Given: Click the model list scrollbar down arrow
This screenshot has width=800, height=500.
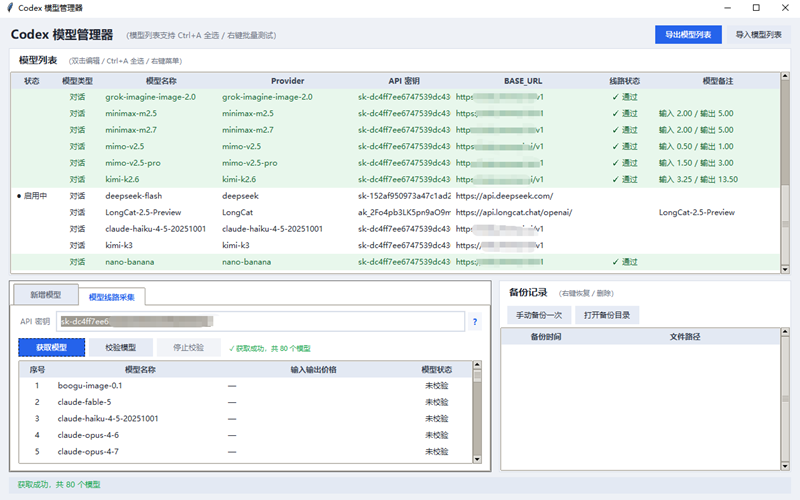Looking at the screenshot, I should [x=785, y=269].
